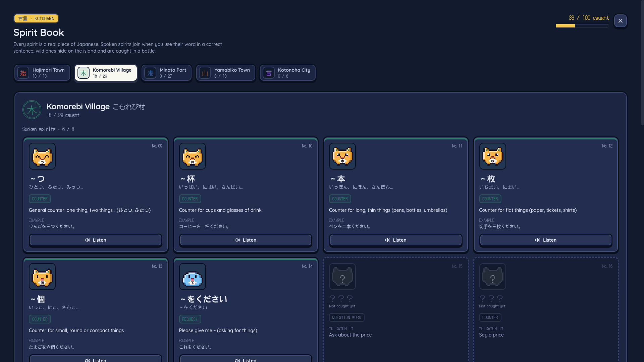Click the spirit sprite on card No. 09

42,156
